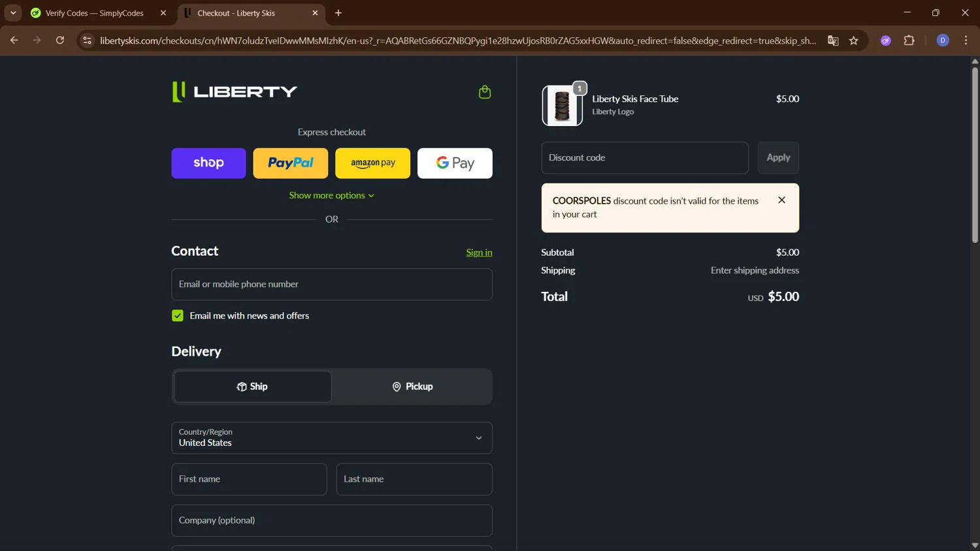Click the Liberty Skis Face Tube thumbnail

point(562,106)
